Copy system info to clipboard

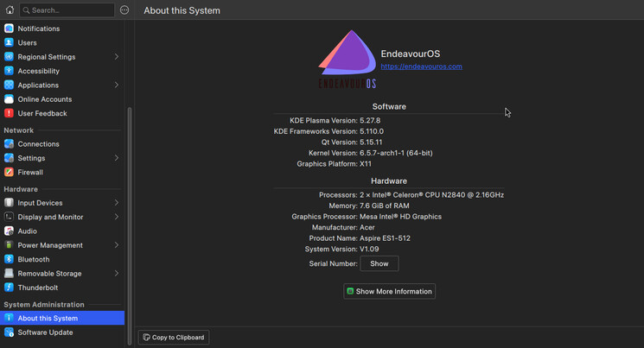(174, 338)
